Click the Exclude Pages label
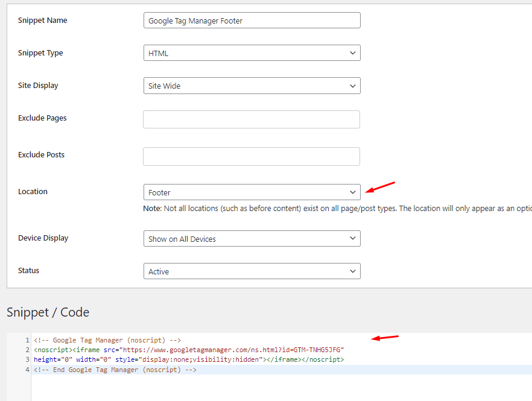This screenshot has width=532, height=401. pos(42,118)
